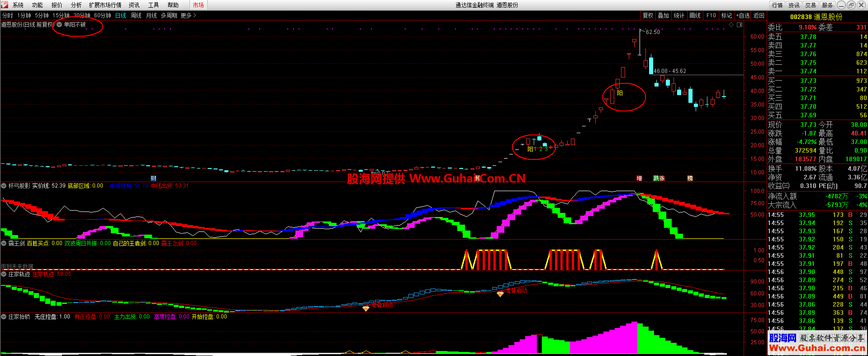Open the 报价 menu
The height and width of the screenshot is (356, 868).
[57, 5]
